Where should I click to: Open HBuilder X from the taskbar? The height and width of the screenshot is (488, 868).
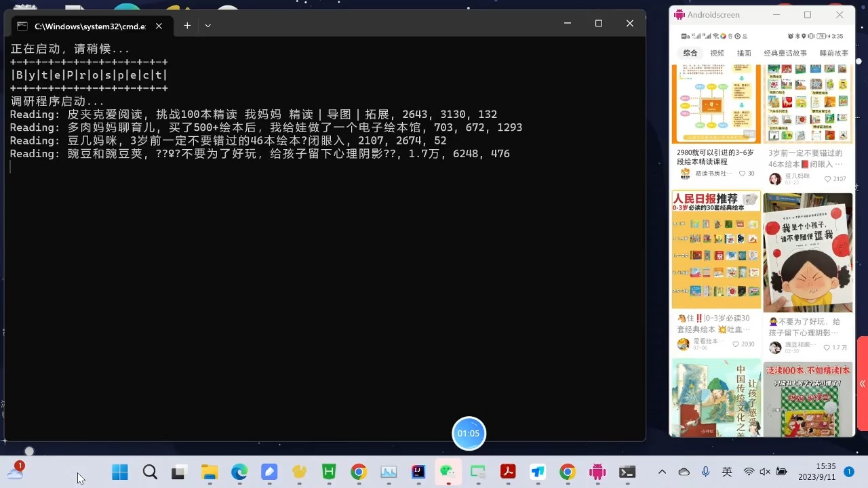coord(328,472)
